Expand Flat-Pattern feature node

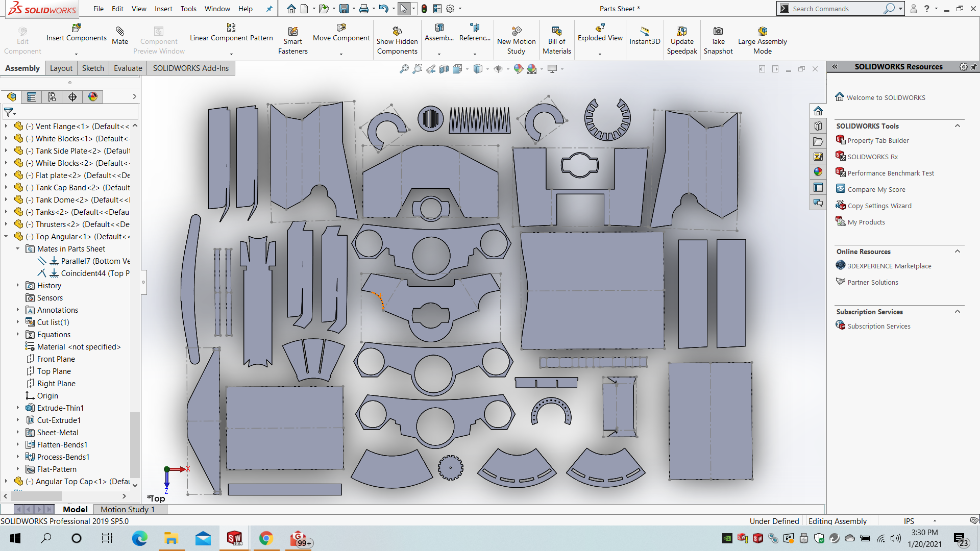[17, 469]
